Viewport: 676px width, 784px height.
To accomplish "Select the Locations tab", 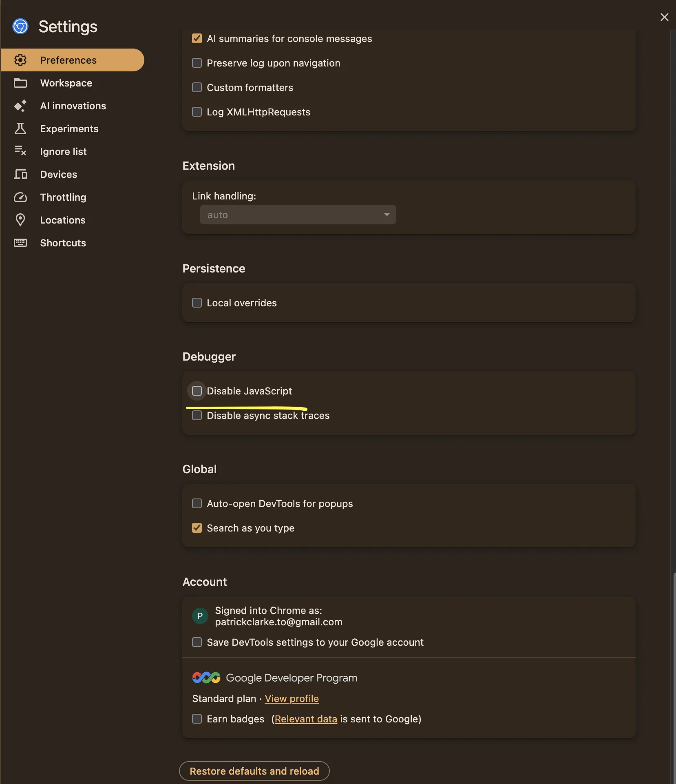I will pyautogui.click(x=73, y=220).
